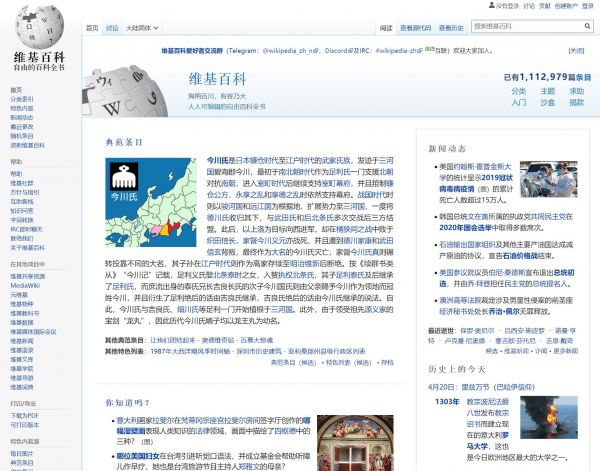Open the 大陆简体 language variant dropdown
The width and height of the screenshot is (600, 471).
[142, 29]
